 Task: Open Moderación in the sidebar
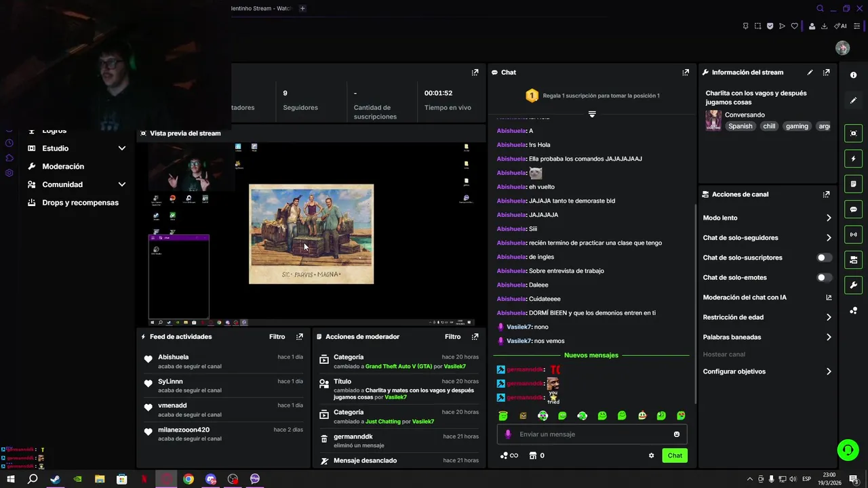[x=62, y=167]
